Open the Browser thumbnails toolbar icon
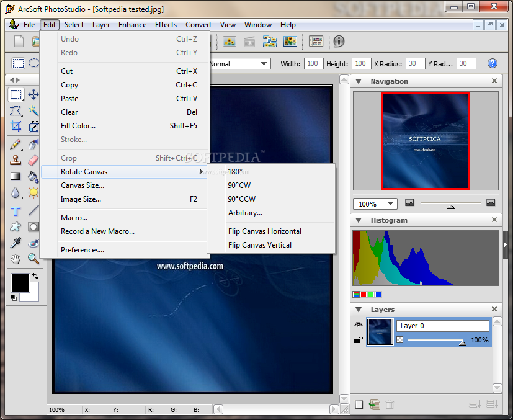 (x=316, y=41)
